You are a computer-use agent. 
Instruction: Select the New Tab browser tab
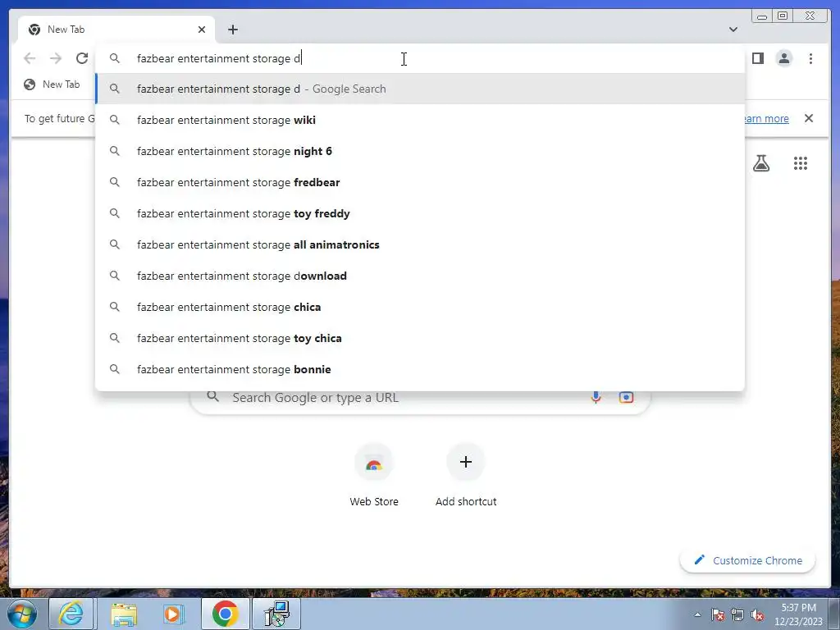tap(116, 30)
